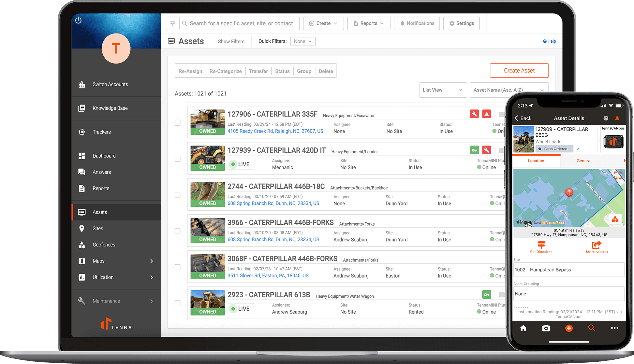Switch to the General tab on the phone
The height and width of the screenshot is (364, 634).
pyautogui.click(x=584, y=161)
